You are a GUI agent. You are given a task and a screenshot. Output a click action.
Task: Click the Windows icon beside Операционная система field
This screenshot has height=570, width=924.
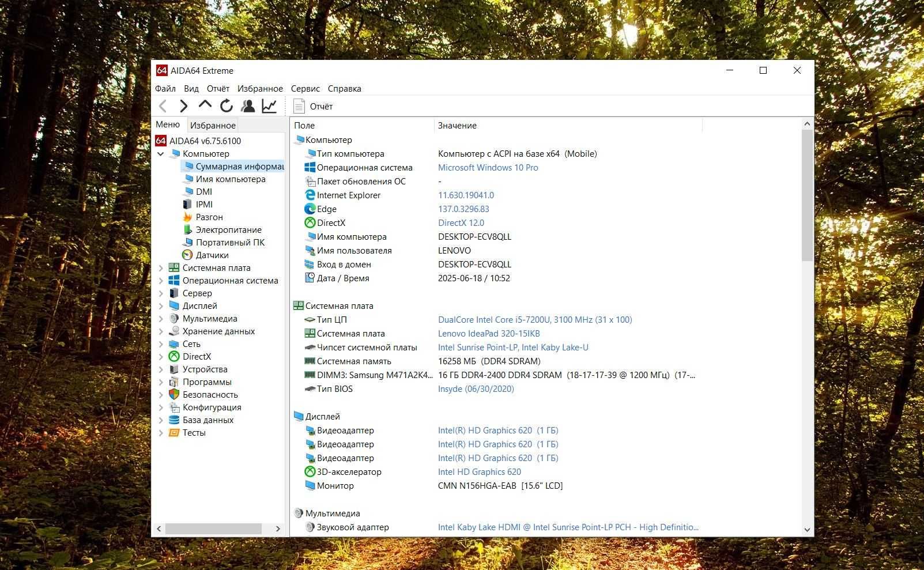310,167
